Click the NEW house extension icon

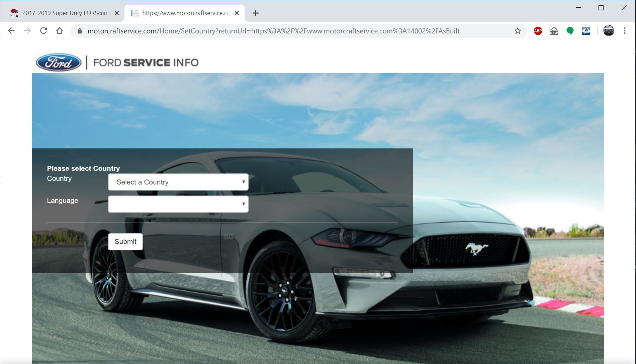(x=554, y=30)
